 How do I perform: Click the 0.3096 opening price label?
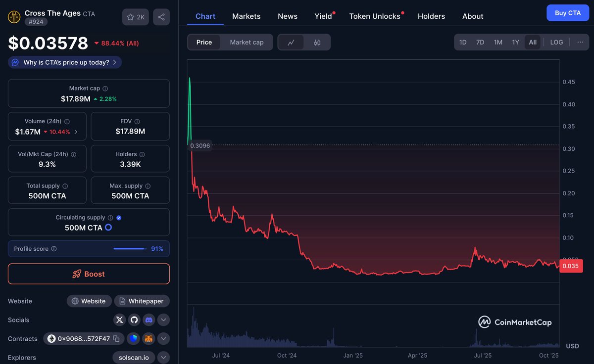coord(200,145)
